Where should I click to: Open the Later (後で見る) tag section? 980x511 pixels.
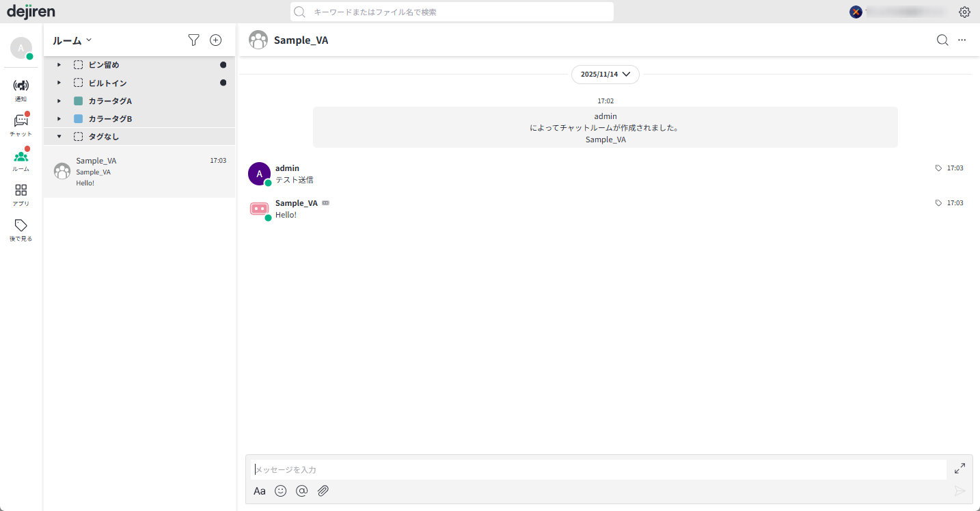coord(21,230)
